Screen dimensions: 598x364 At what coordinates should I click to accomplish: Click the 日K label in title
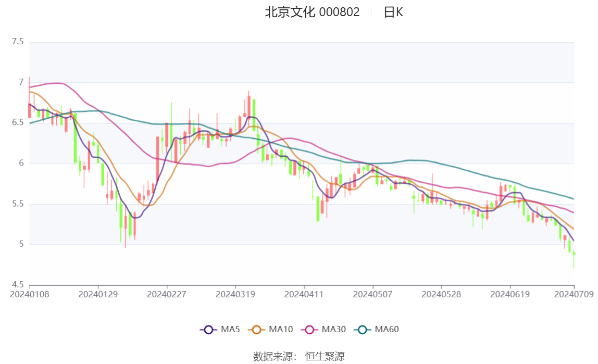coord(393,12)
